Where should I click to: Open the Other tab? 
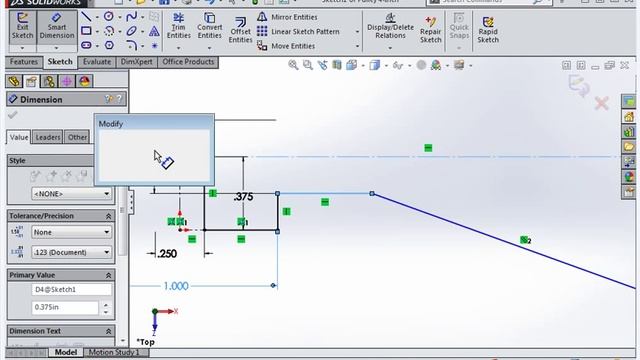click(x=78, y=138)
